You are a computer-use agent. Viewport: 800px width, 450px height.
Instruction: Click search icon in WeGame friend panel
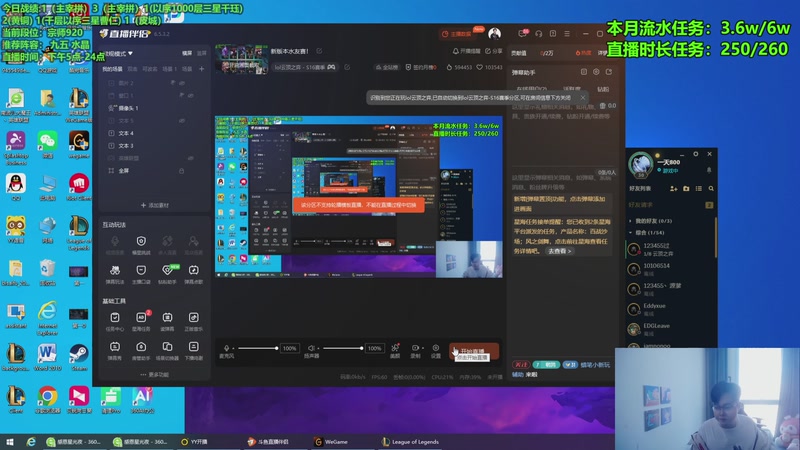[x=711, y=189]
